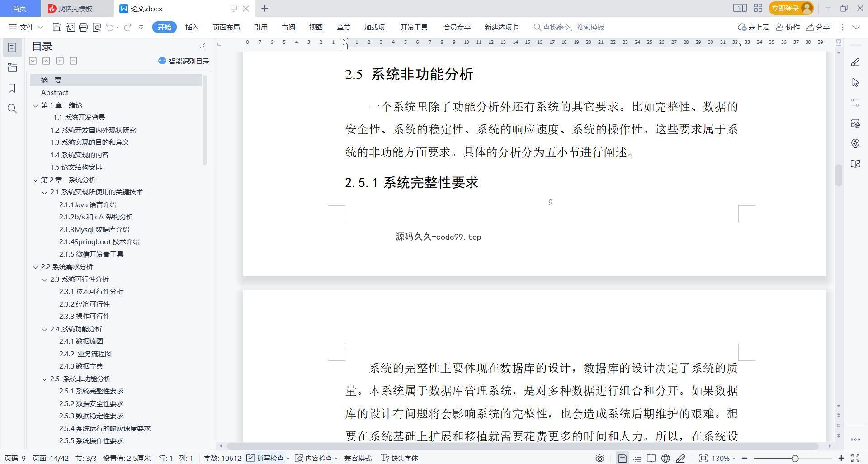
Task: Open new tab plus button
Action: (265, 9)
